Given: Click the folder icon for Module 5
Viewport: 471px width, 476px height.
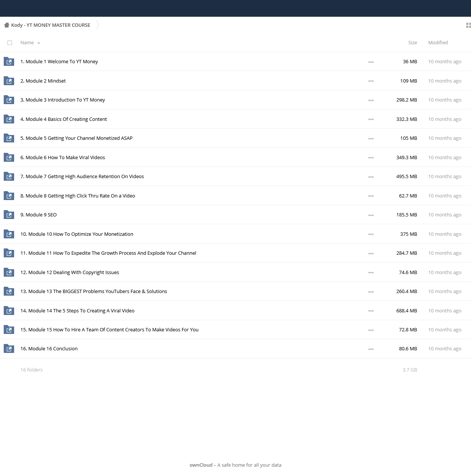Looking at the screenshot, I should (x=9, y=138).
